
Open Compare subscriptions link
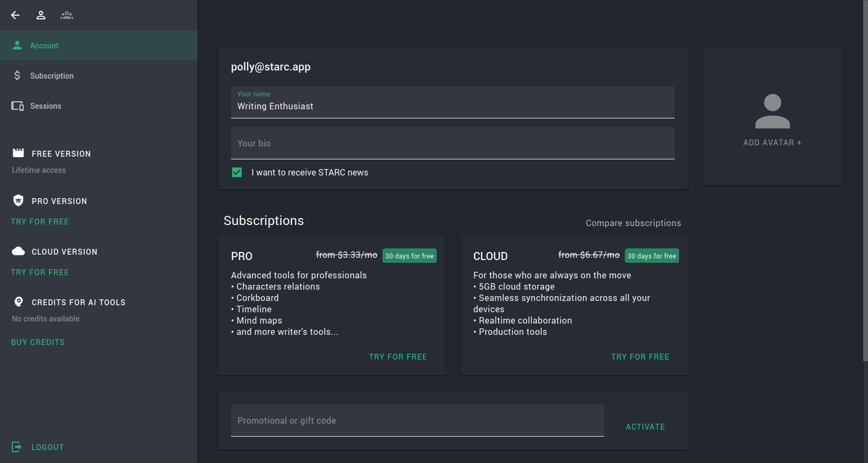633,223
